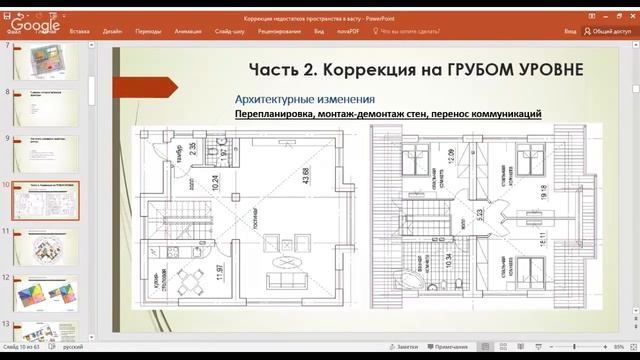Screen dimensions: 640x360
Task: Click the Вход sign-in link
Action: [570, 31]
